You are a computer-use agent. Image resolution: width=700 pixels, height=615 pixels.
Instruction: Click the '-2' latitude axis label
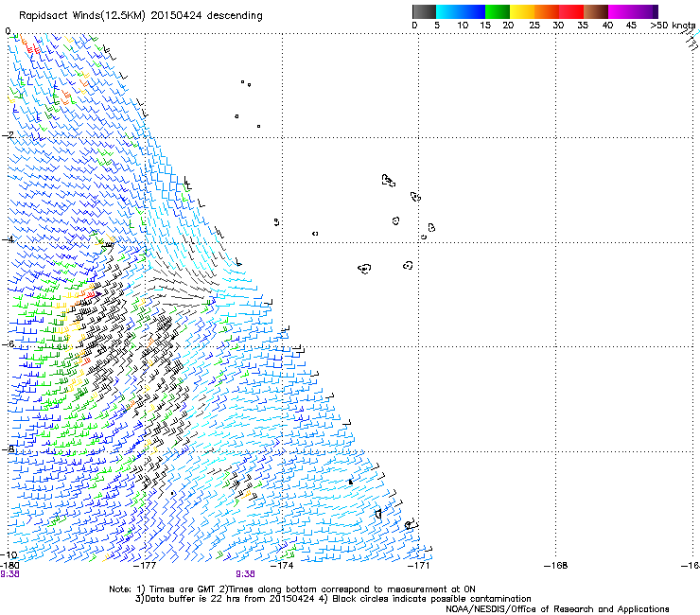coord(8,135)
